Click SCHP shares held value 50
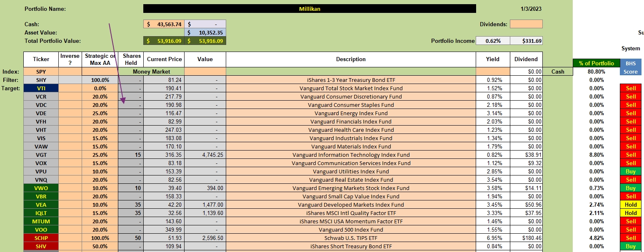Viewport: 644px width, 252px height. tap(131, 238)
